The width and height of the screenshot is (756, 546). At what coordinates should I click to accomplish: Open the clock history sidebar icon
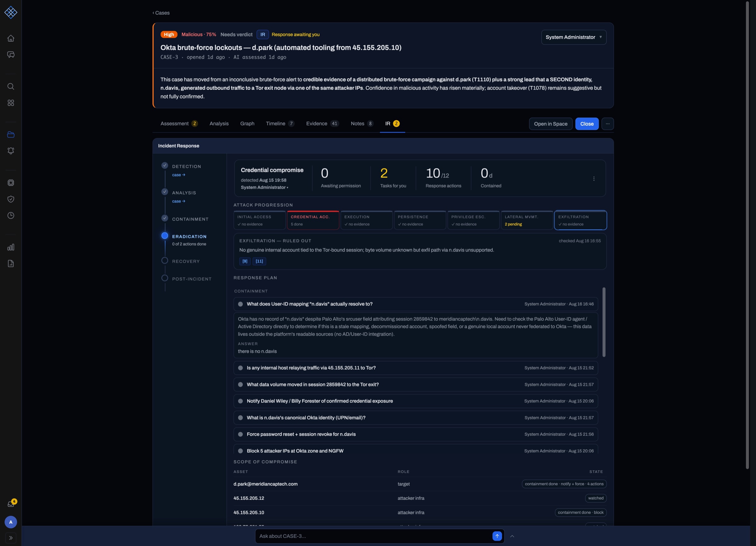coord(11,216)
